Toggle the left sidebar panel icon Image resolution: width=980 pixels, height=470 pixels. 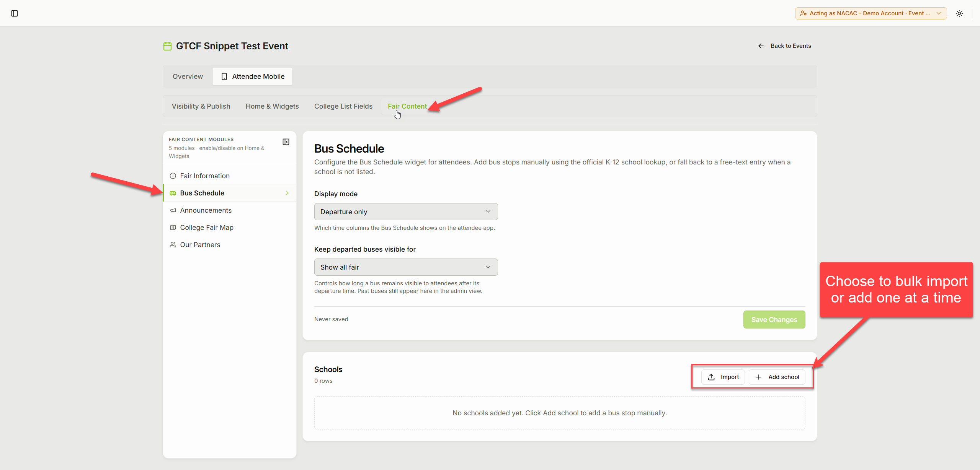tap(15, 13)
